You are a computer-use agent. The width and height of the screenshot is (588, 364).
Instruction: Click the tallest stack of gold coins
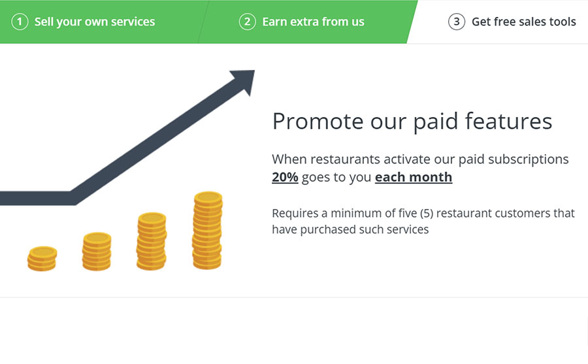click(x=208, y=230)
